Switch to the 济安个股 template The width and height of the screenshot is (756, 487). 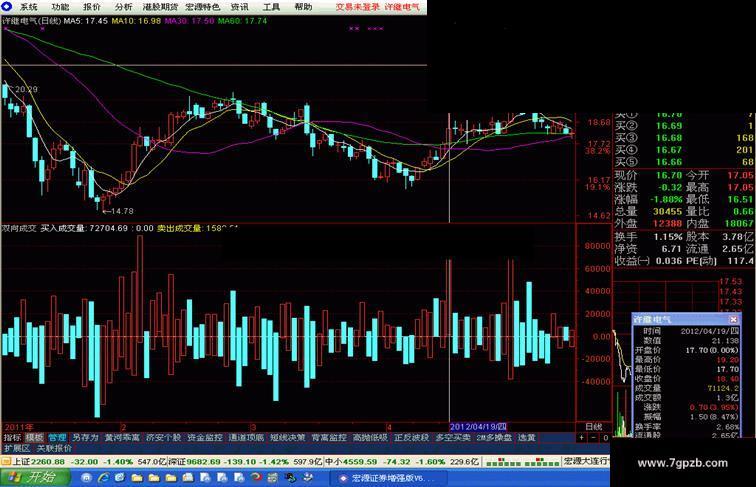coord(163,438)
